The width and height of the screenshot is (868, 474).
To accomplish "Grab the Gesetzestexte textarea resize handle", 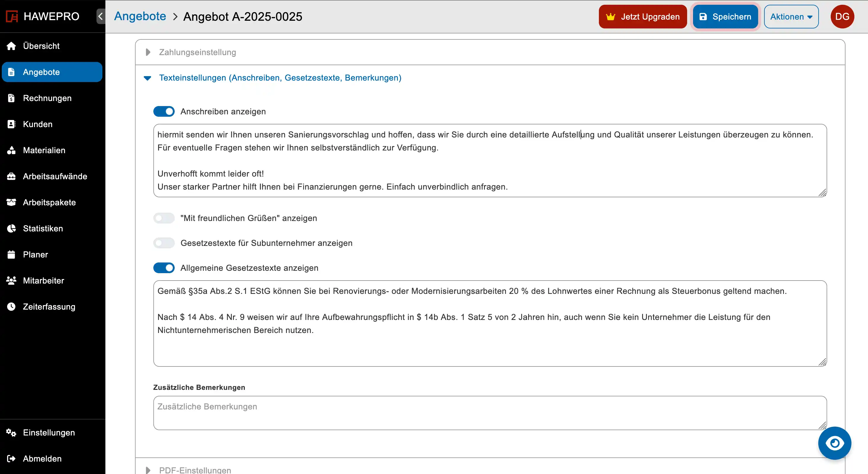I will (822, 362).
